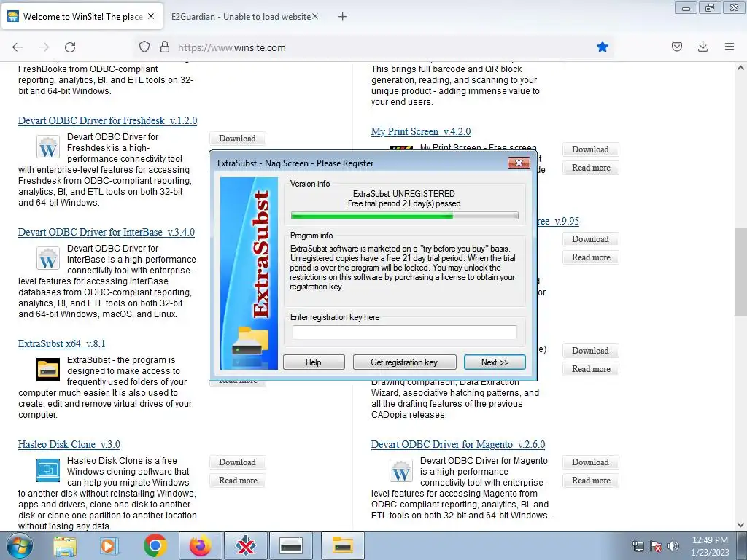Read more about My Print Screen
Viewport: 747px width, 560px height.
pyautogui.click(x=591, y=168)
